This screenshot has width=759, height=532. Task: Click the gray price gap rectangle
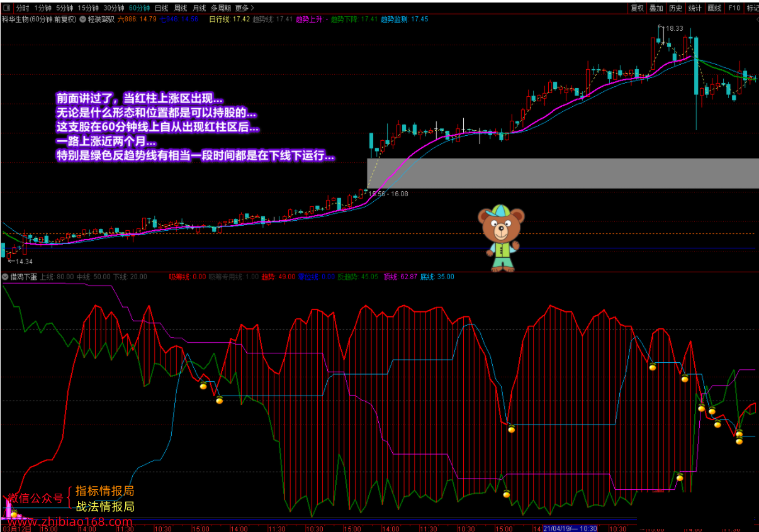coord(563,173)
